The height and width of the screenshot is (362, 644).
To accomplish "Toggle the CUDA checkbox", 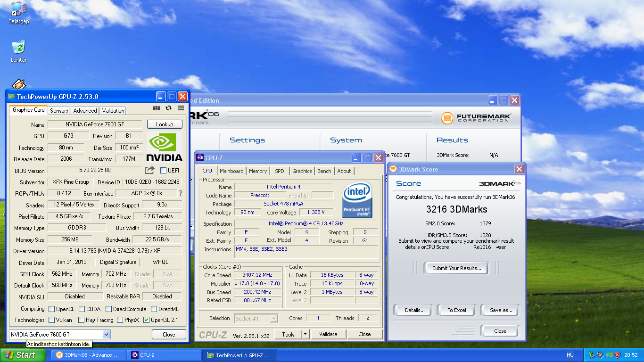I will click(x=82, y=309).
